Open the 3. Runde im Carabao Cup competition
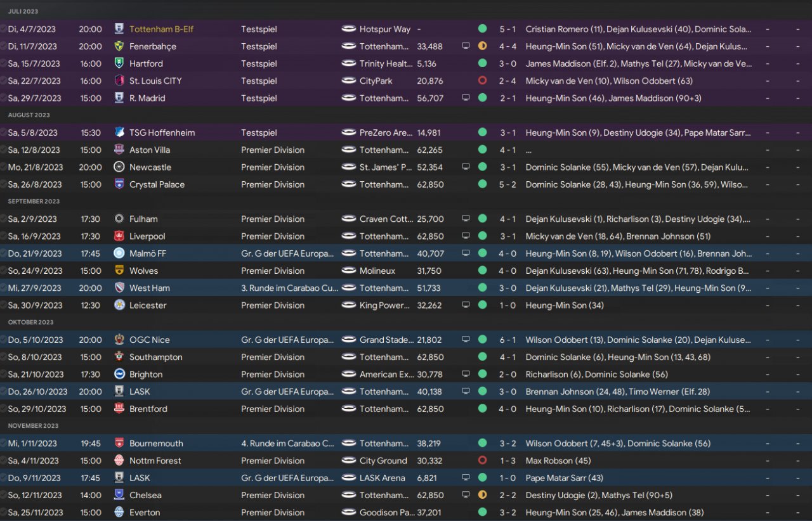Screen dimensions: 812x521 pos(287,288)
